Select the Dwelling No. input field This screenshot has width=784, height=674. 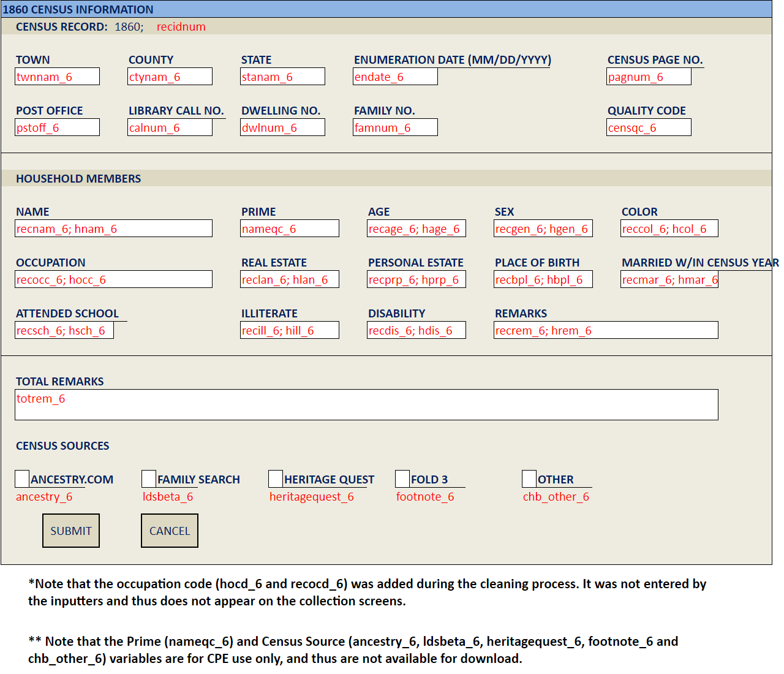point(283,127)
